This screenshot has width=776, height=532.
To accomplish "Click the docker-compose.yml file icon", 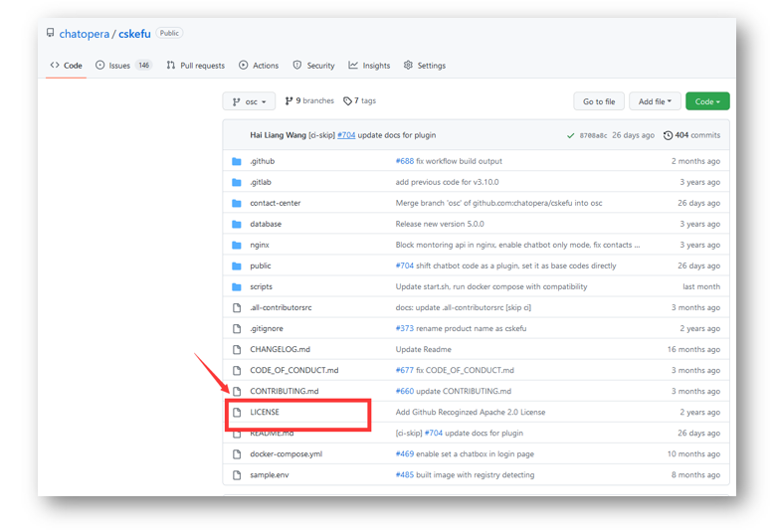I will tap(237, 453).
